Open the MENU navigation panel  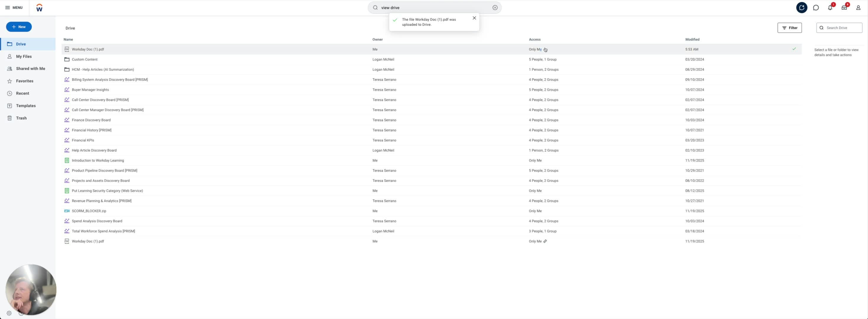[14, 7]
